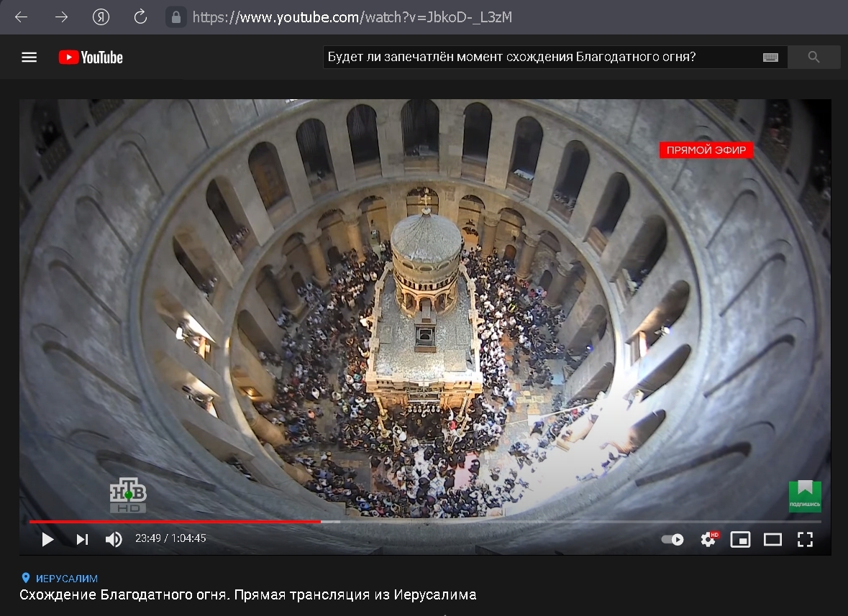Open the on-screen keyboard in search box
This screenshot has width=848, height=616.
(770, 58)
